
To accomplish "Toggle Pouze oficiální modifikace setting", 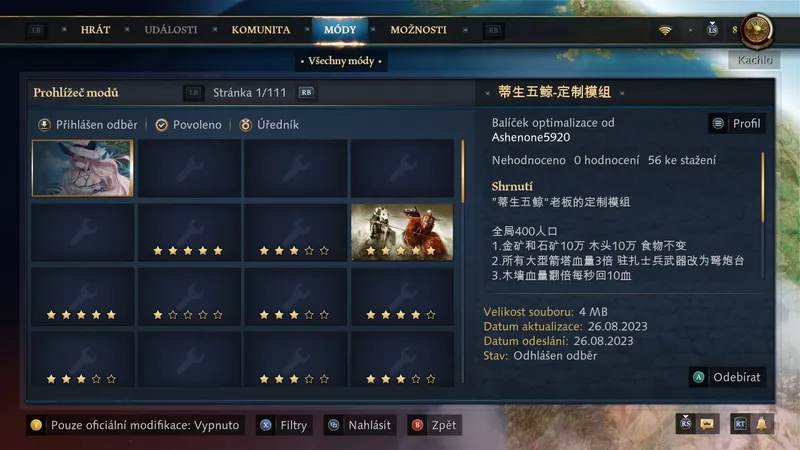I will (x=135, y=425).
